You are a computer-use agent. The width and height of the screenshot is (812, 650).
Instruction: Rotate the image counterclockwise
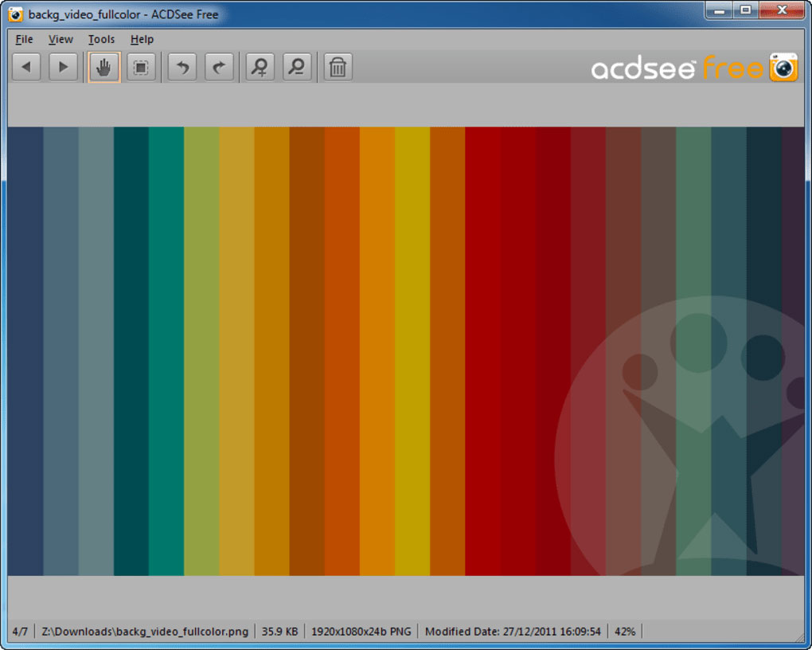[x=181, y=67]
